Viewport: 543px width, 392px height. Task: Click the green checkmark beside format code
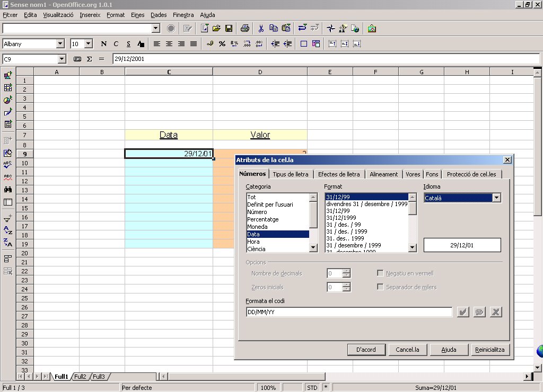pos(463,312)
